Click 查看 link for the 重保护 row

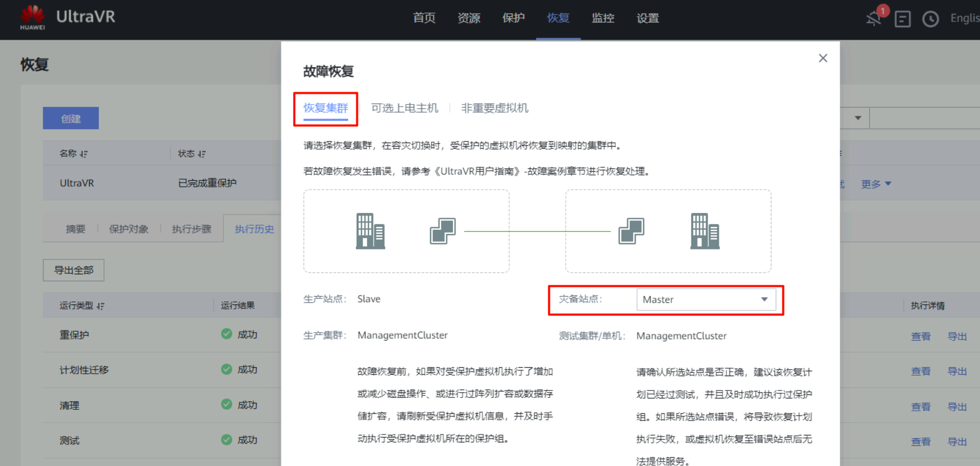tap(920, 337)
